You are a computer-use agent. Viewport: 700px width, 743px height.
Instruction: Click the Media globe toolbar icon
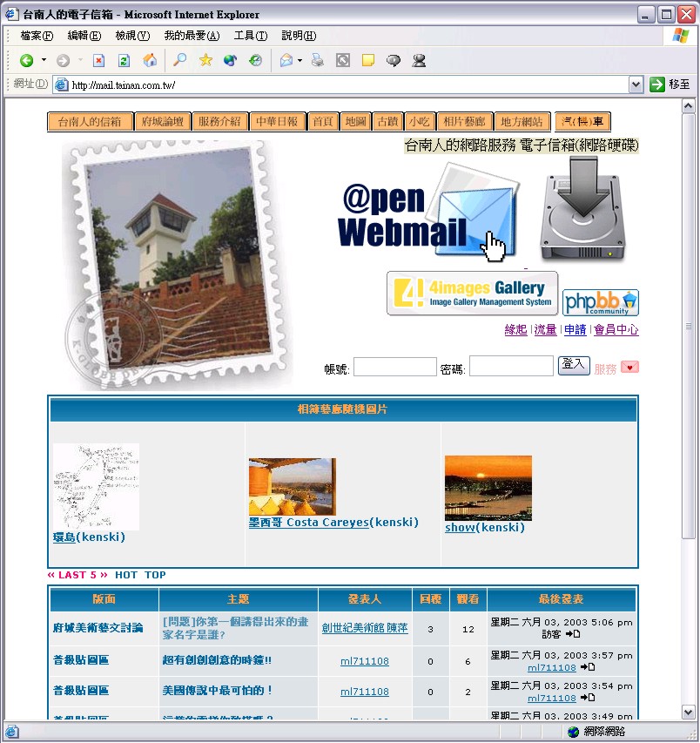230,61
